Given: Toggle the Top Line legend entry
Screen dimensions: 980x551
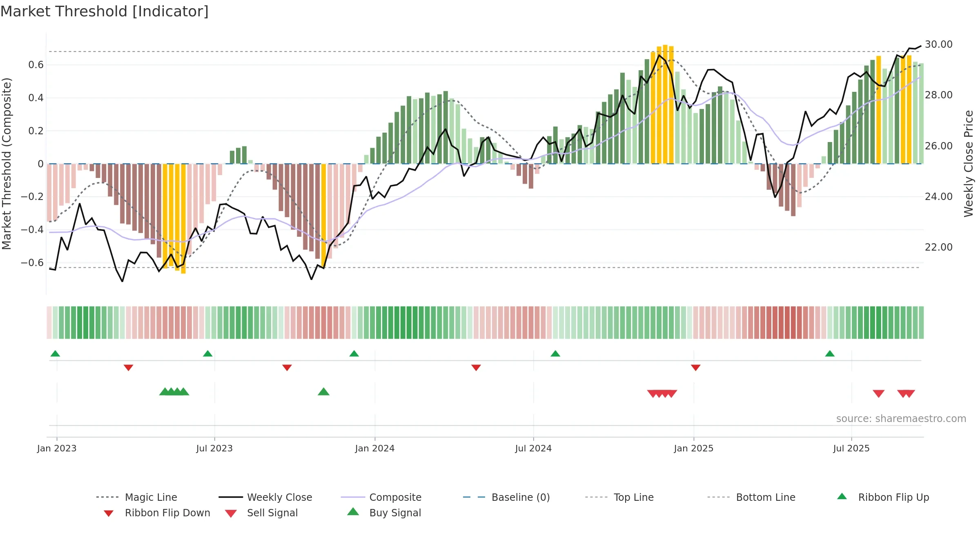Looking at the screenshot, I should (x=619, y=497).
